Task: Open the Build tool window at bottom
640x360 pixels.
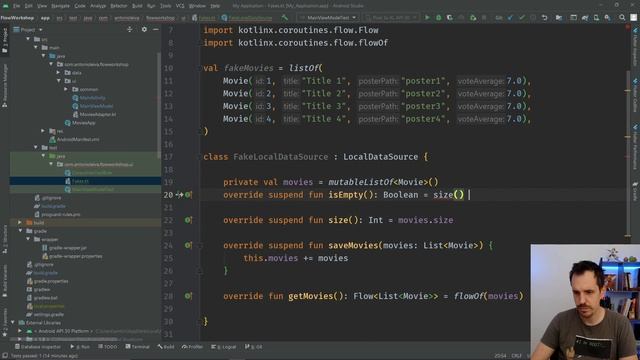Action: pos(166,347)
